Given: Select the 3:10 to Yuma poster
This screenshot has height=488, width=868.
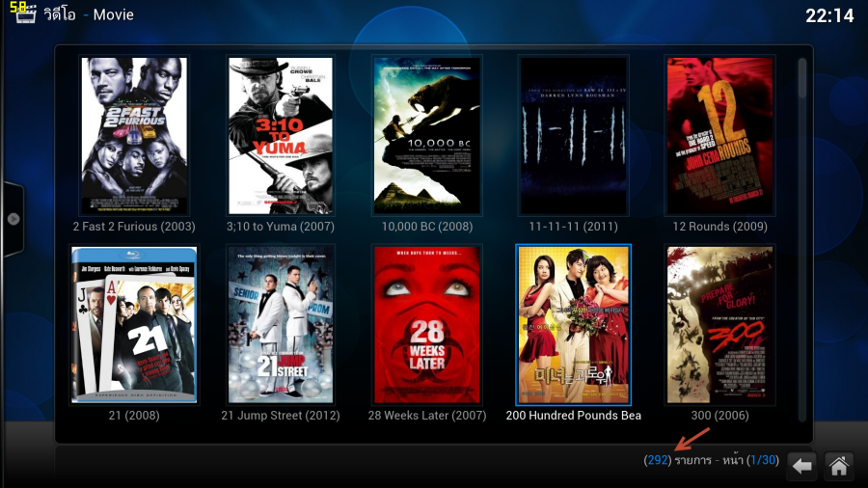Looking at the screenshot, I should pyautogui.click(x=281, y=136).
